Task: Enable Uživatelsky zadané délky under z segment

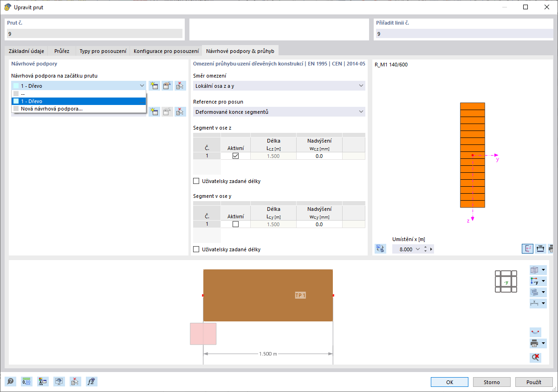Action: pyautogui.click(x=196, y=181)
